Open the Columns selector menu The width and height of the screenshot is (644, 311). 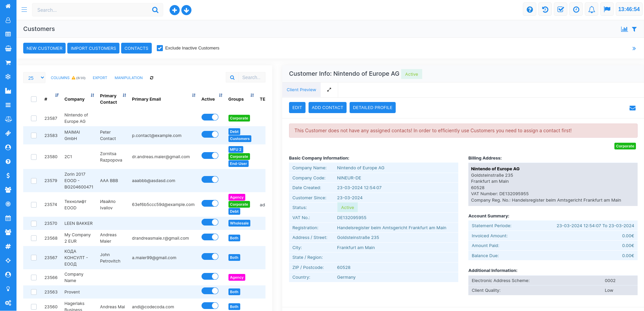click(x=60, y=78)
